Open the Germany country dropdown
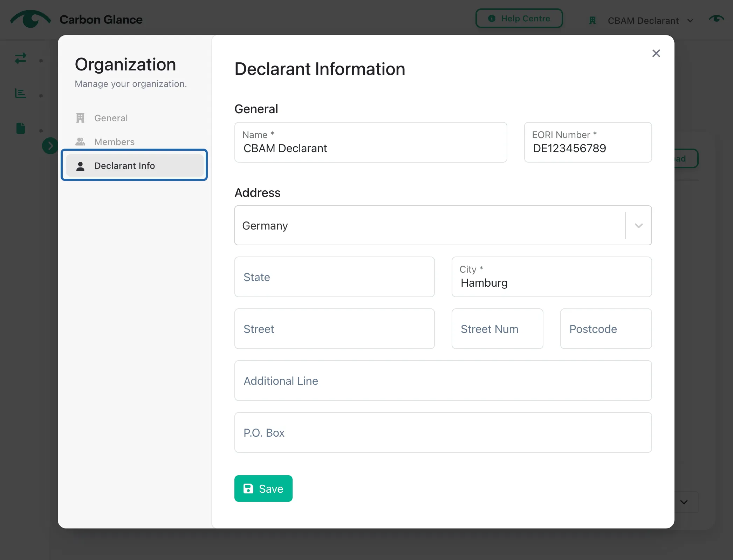Screen dimensions: 733x560 443,225
